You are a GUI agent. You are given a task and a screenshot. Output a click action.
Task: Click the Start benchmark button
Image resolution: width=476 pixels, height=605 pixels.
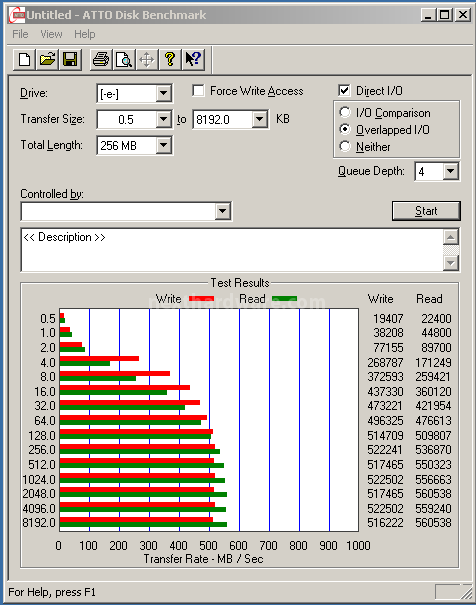coord(426,211)
